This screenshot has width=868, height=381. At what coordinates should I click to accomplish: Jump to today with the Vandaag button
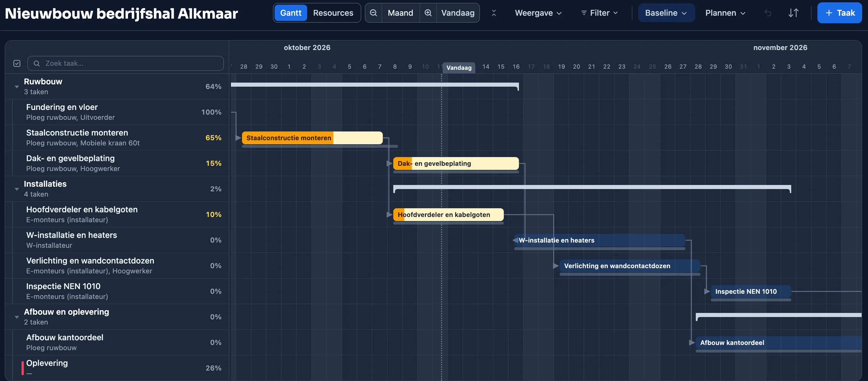(458, 13)
